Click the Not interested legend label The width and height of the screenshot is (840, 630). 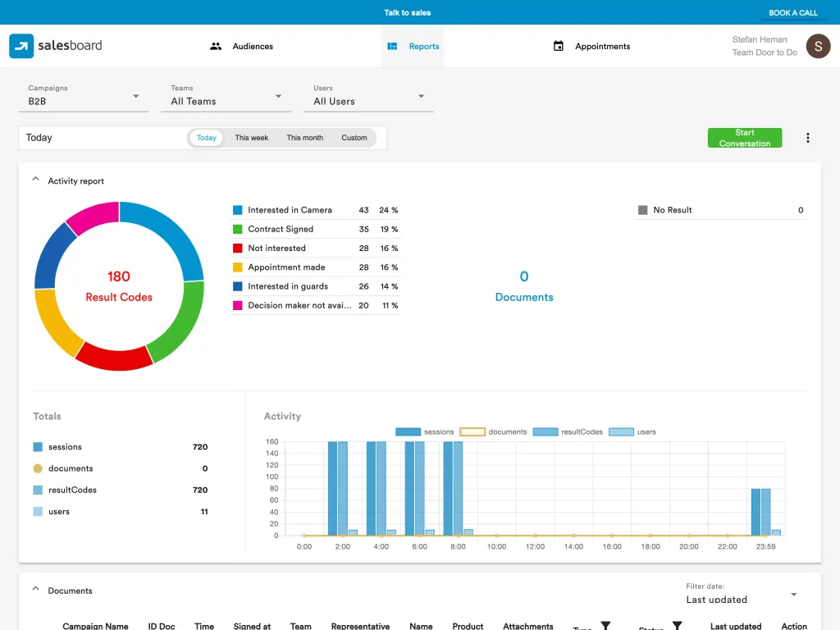pos(277,248)
